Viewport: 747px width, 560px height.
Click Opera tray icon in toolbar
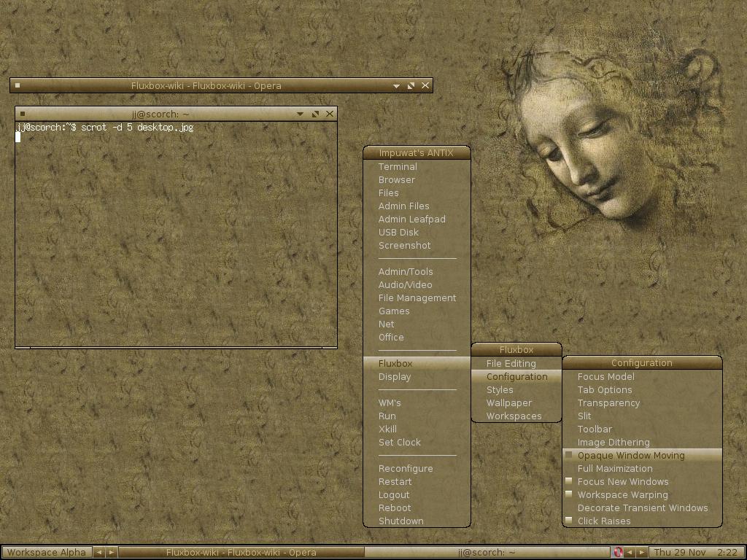[618, 553]
